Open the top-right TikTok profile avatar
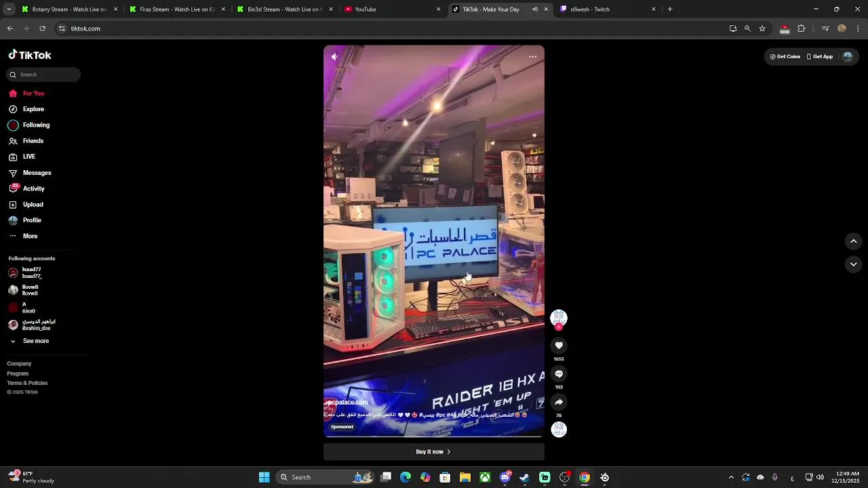The image size is (868, 488). 848,57
